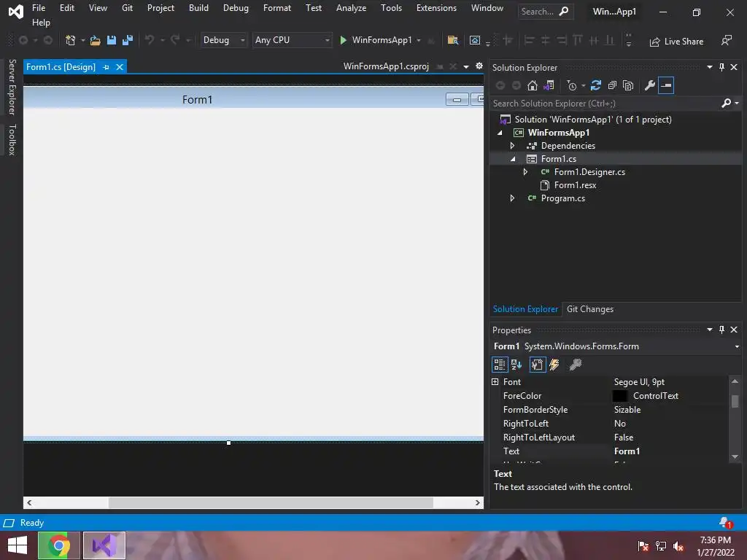Toggle auto-hide pin on Solution Explorer
The height and width of the screenshot is (560, 747).
[721, 67]
